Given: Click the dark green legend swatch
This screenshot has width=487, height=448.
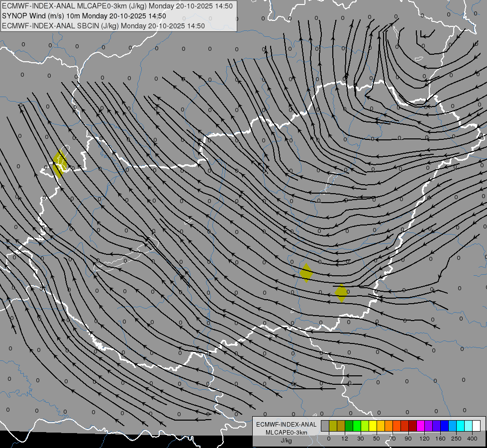Looking at the screenshot, I should click(349, 426).
